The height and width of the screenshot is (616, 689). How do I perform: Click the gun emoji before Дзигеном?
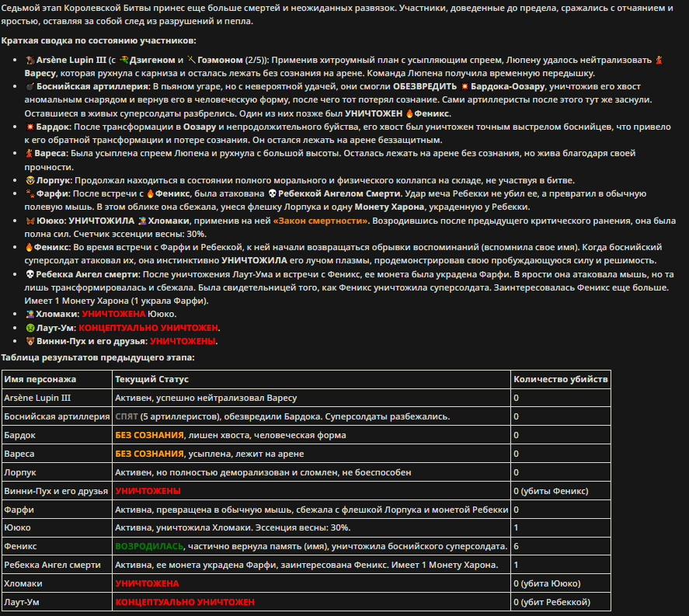coord(124,60)
